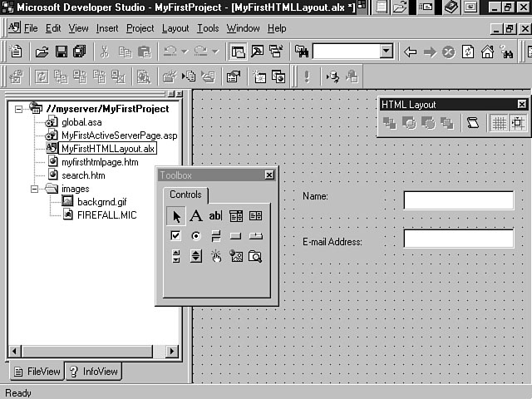
Task: Click the E-mail Address text field
Action: pos(458,239)
